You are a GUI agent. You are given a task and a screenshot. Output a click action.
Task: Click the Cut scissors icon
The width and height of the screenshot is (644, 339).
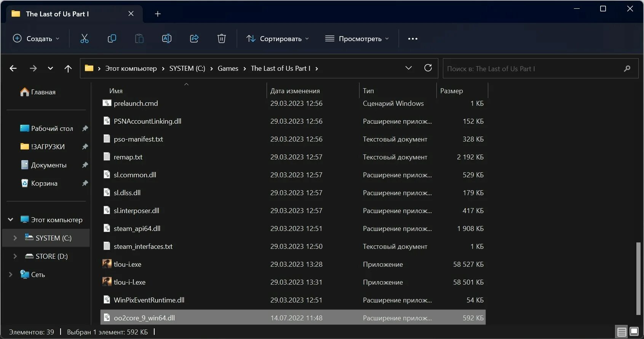click(85, 38)
